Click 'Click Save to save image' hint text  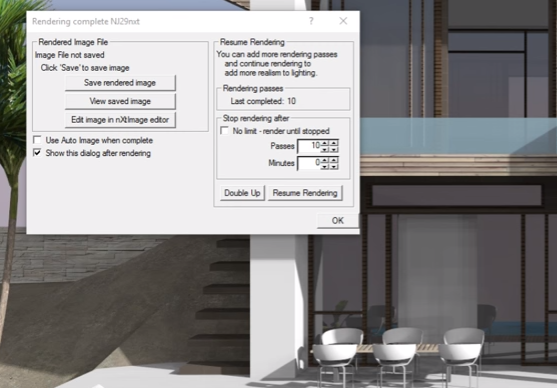coord(85,68)
